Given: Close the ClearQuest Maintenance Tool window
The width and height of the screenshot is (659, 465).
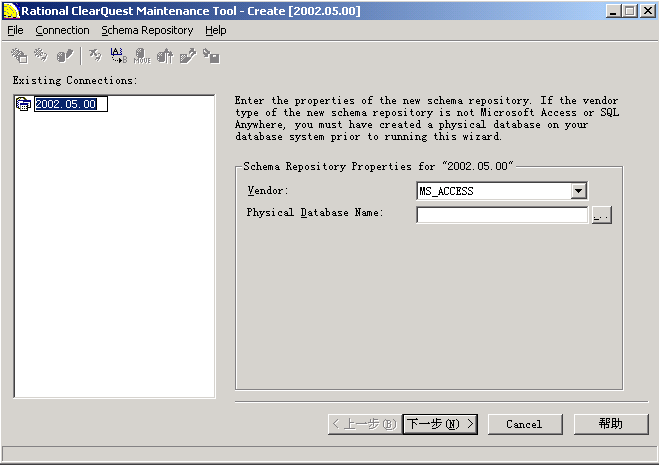Looking at the screenshot, I should [648, 11].
